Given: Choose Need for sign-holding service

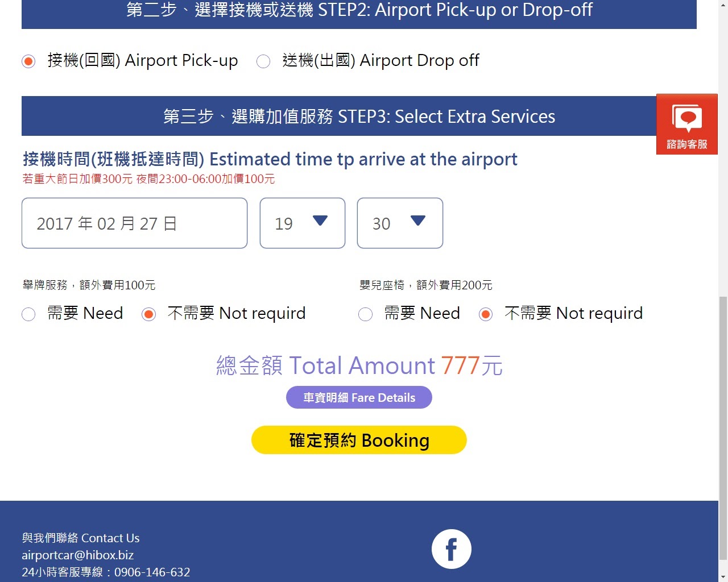Looking at the screenshot, I should pos(28,314).
